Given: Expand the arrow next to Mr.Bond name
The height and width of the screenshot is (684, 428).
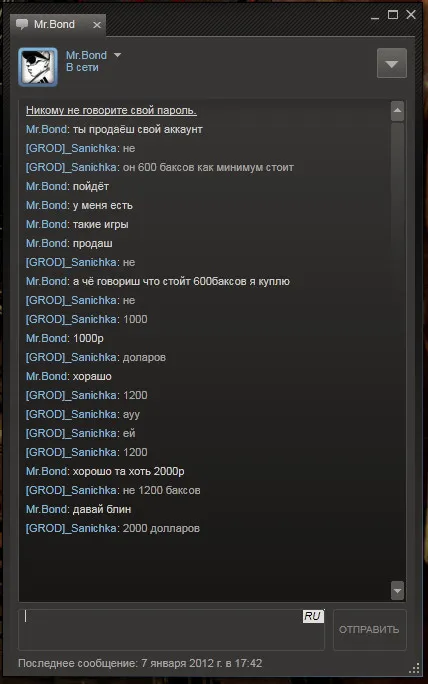Looking at the screenshot, I should pos(117,55).
